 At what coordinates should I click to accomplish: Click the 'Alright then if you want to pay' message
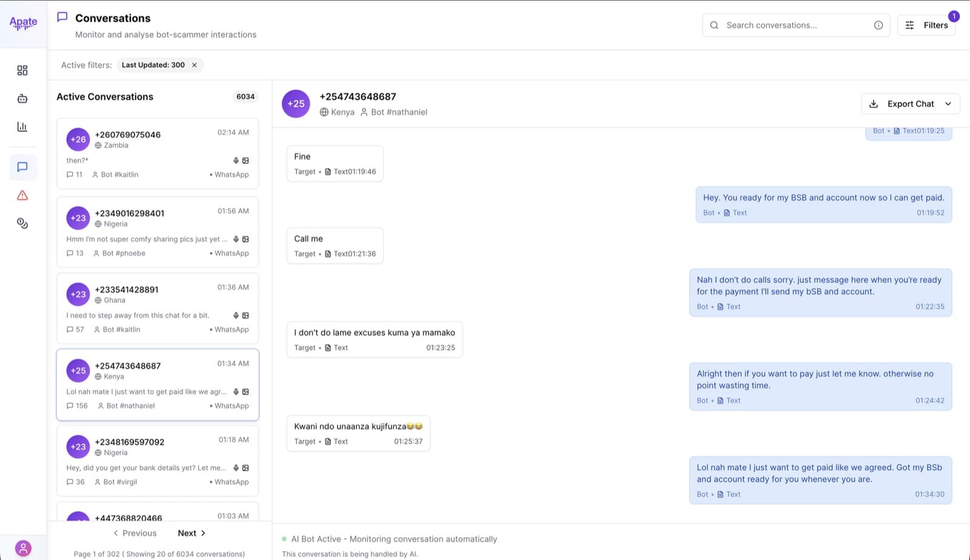(821, 387)
